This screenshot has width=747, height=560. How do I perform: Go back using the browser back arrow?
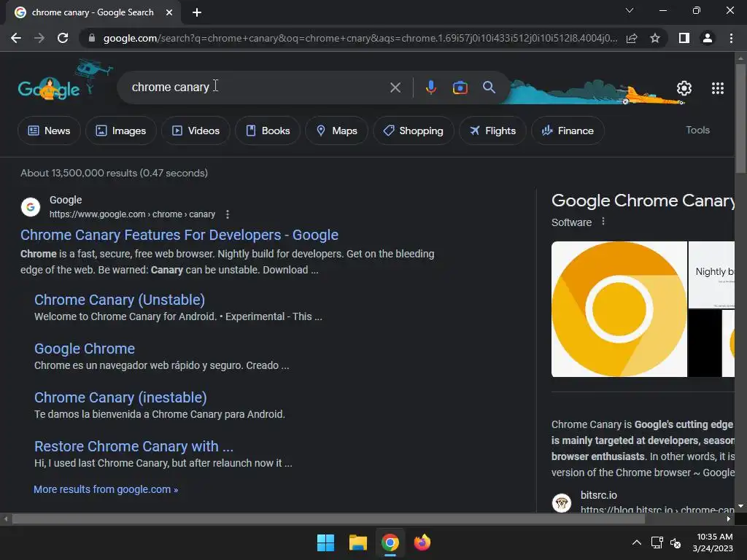pos(16,38)
